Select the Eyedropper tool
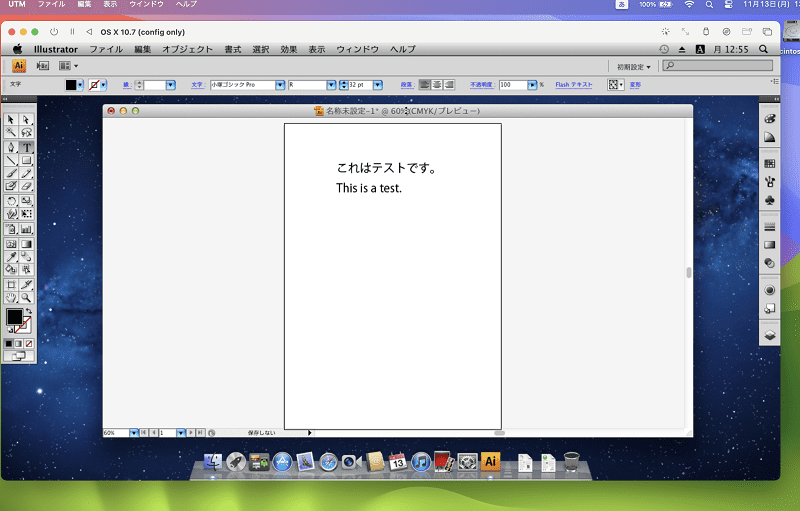 [x=11, y=257]
